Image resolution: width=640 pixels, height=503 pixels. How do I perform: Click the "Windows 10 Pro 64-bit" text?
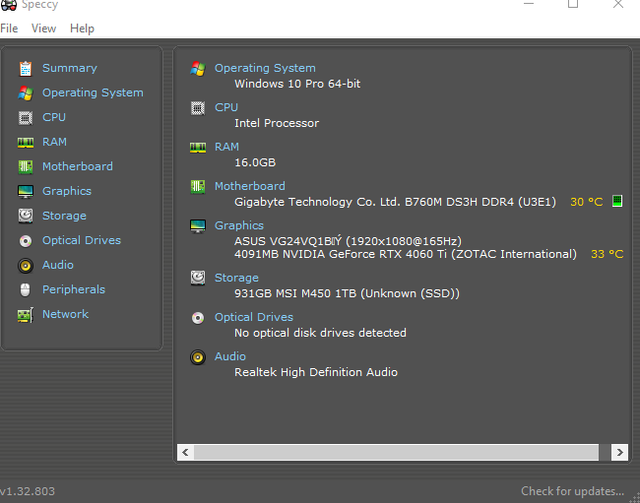(297, 84)
